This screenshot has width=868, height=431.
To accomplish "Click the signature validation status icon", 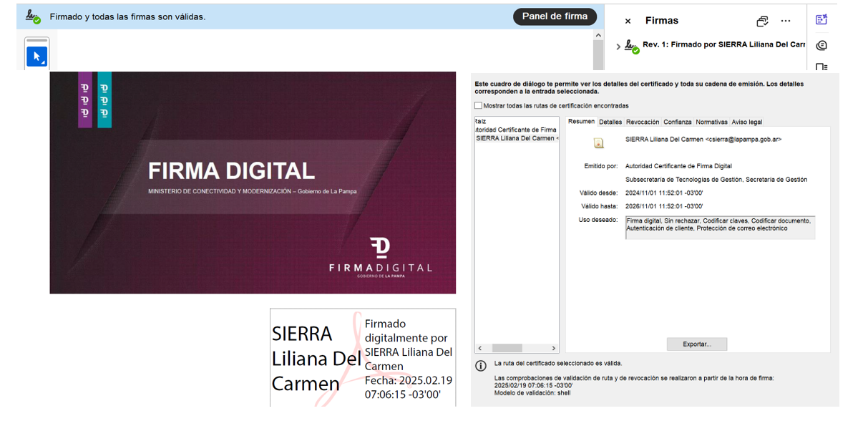I will click(x=31, y=15).
